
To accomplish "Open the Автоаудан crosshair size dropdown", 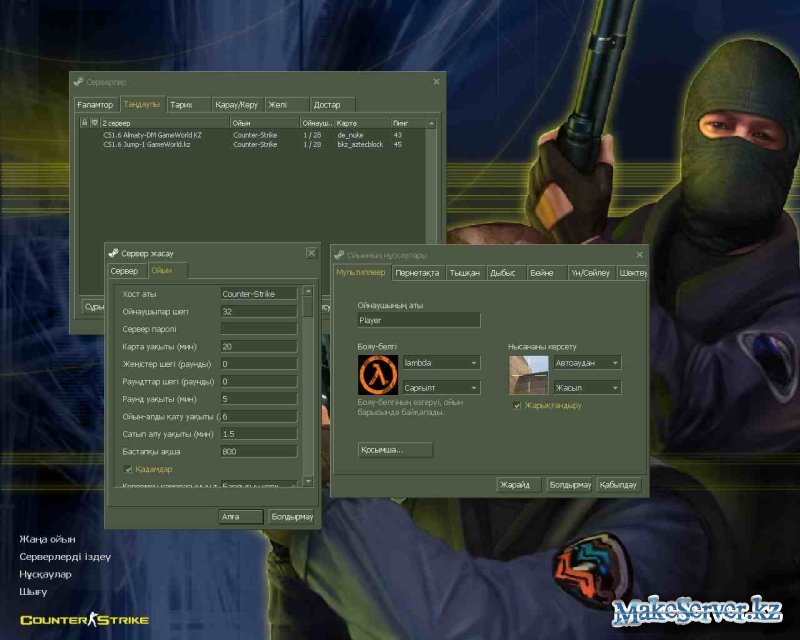I will coord(588,363).
